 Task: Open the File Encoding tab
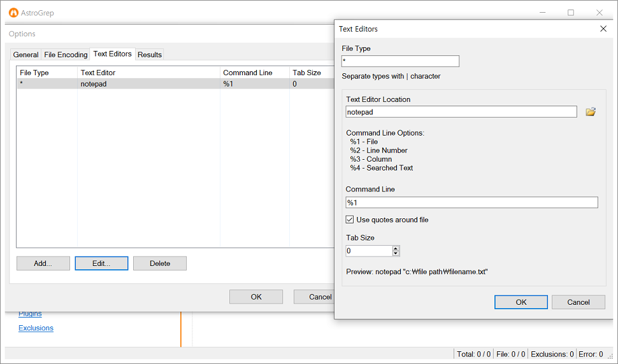(x=66, y=55)
